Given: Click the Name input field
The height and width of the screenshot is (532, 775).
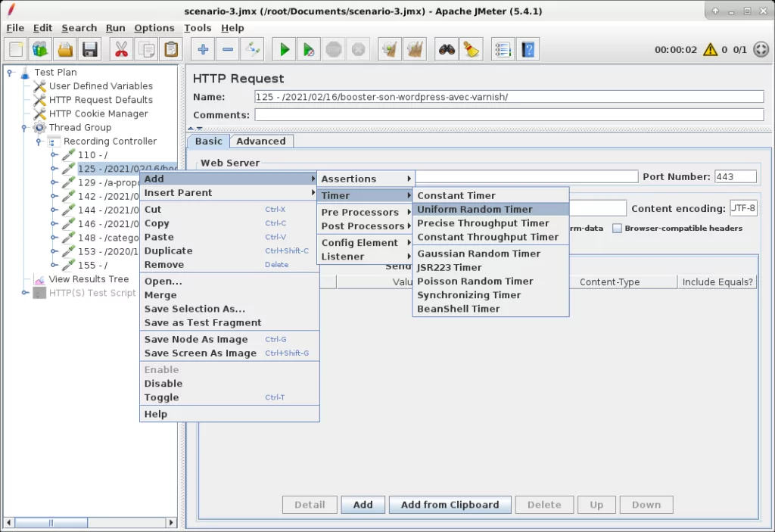Looking at the screenshot, I should (509, 97).
